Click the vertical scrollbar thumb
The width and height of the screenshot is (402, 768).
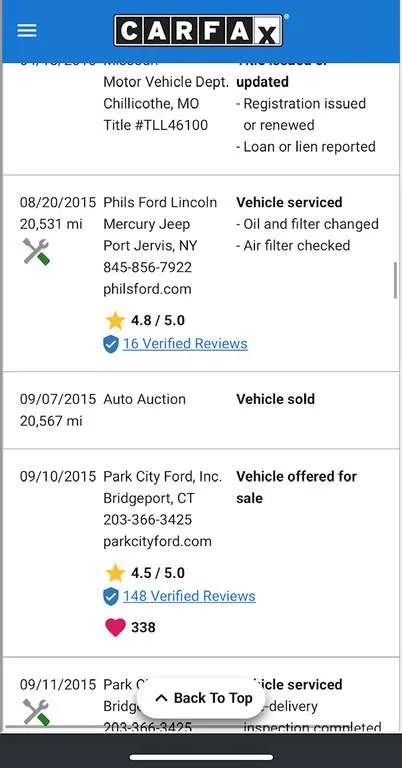[x=396, y=280]
